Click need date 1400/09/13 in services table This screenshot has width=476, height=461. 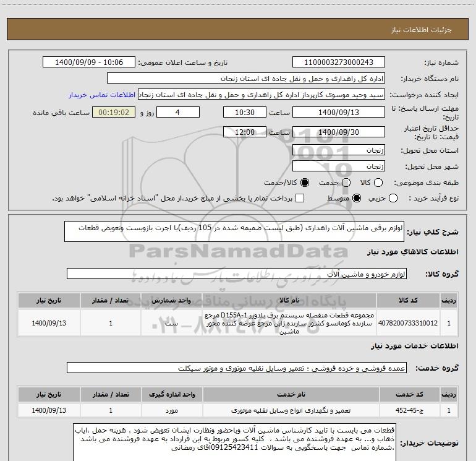click(49, 410)
